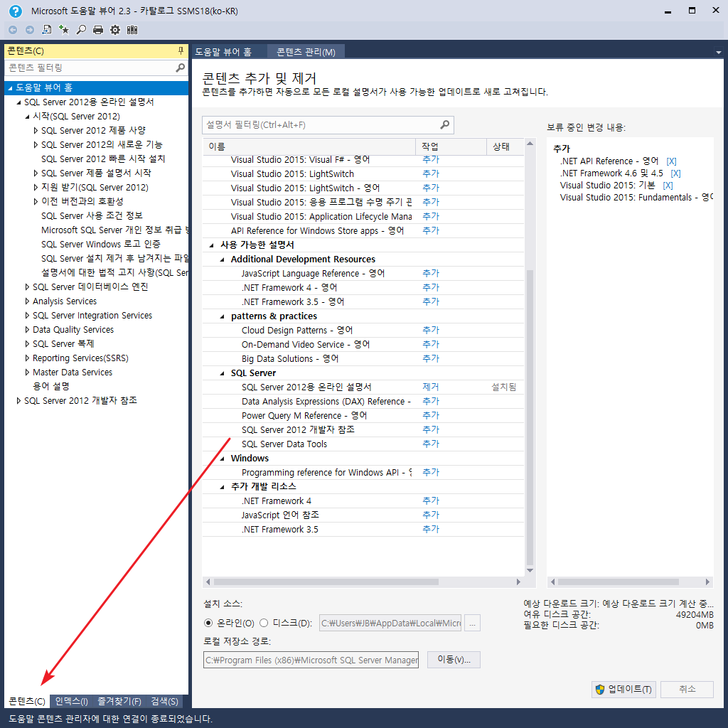Expand SQL Server 데이터베이스 엔진 tree node

coord(27,287)
